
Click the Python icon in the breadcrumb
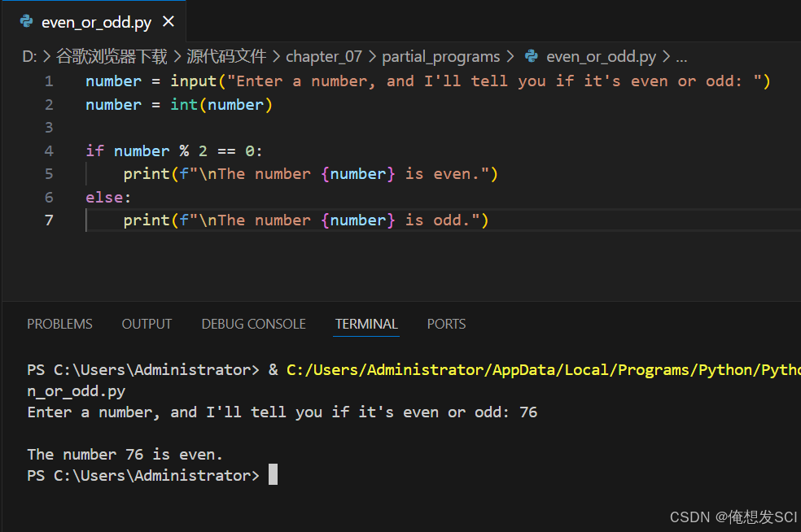[532, 56]
